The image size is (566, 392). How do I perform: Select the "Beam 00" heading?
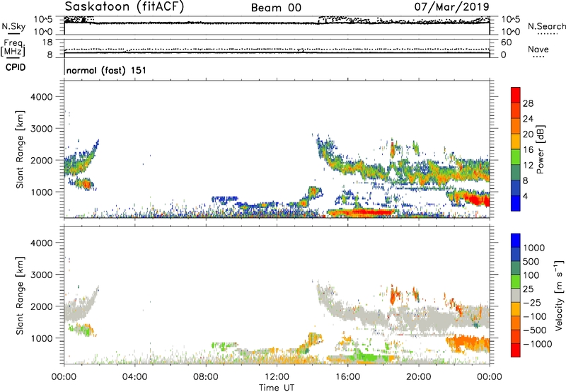(276, 8)
